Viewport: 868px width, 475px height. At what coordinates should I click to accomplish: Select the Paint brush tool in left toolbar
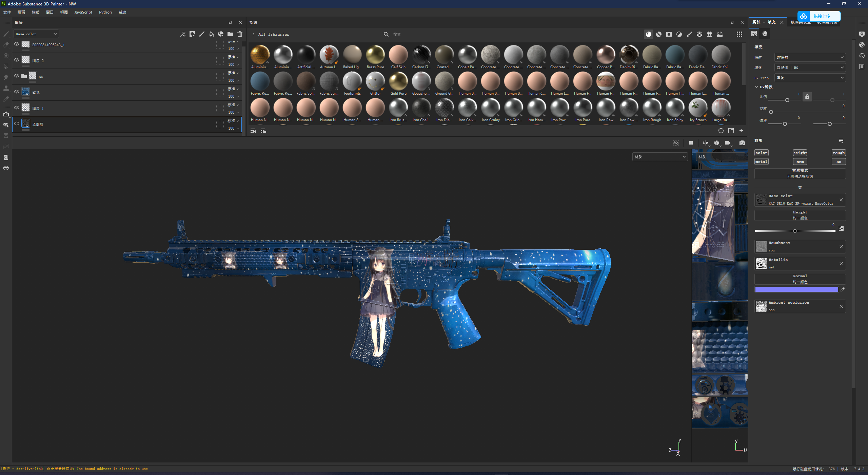[x=6, y=34]
